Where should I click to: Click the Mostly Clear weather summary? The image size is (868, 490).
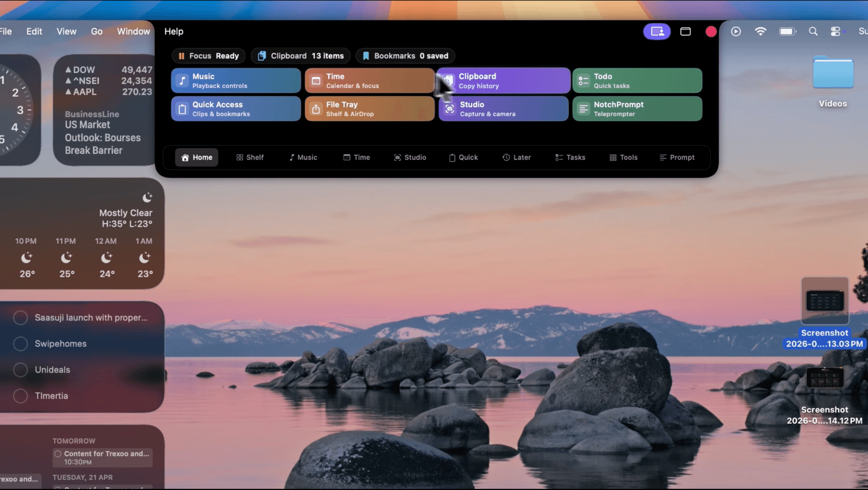126,213
